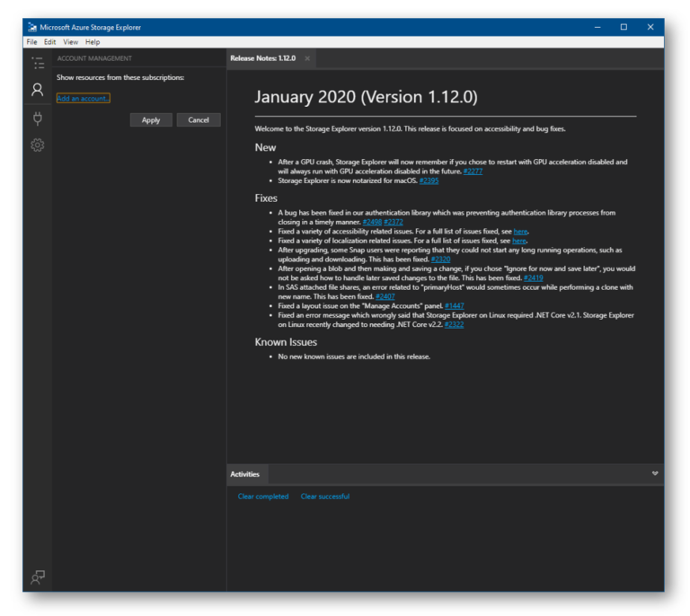
Task: Open issue link #2320
Action: [441, 260]
